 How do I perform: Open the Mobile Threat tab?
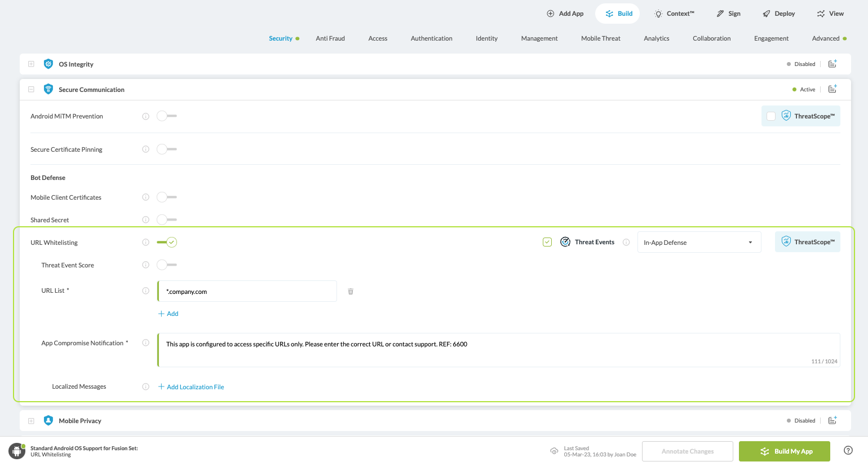pos(600,38)
